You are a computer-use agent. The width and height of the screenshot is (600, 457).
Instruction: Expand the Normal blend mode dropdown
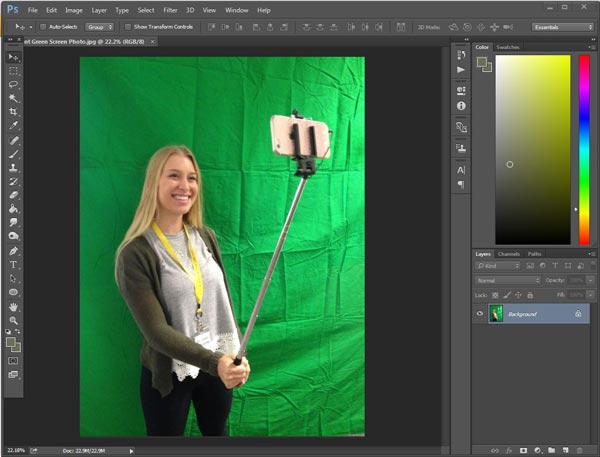click(508, 281)
